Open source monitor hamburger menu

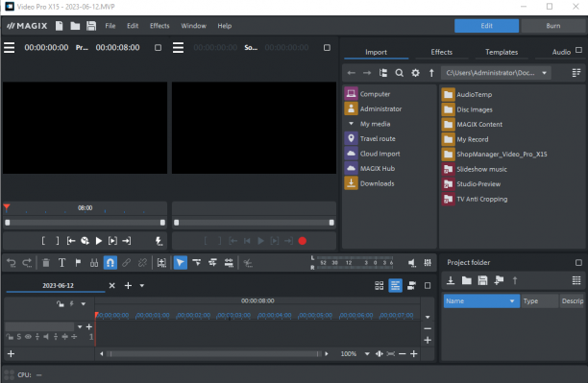click(x=178, y=48)
